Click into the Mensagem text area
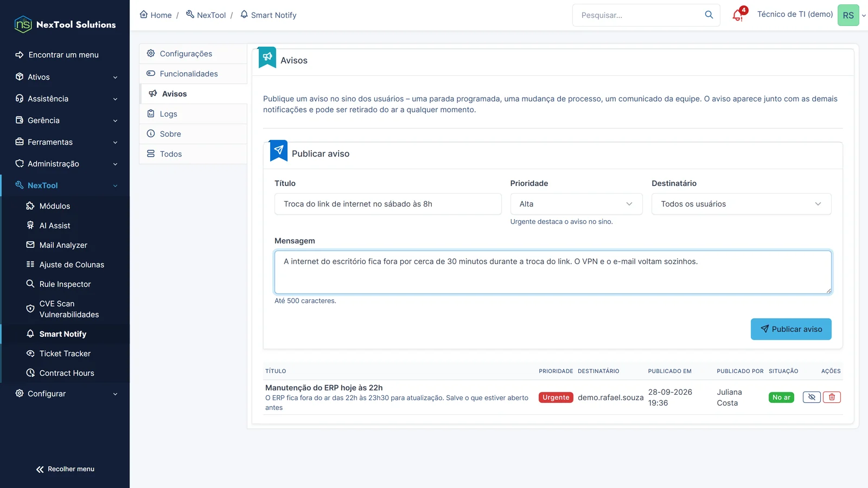Image resolution: width=868 pixels, height=488 pixels. 553,272
